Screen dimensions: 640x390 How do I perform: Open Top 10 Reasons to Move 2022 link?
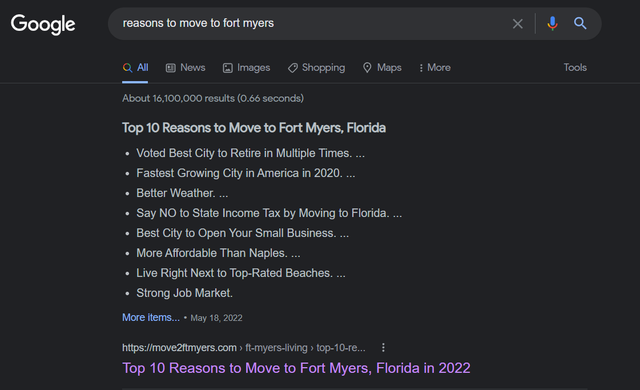coord(296,368)
